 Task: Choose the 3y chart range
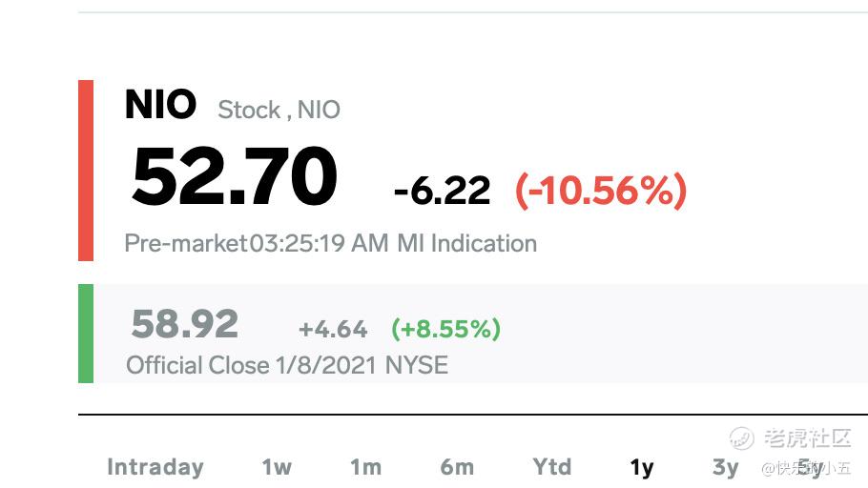point(726,467)
